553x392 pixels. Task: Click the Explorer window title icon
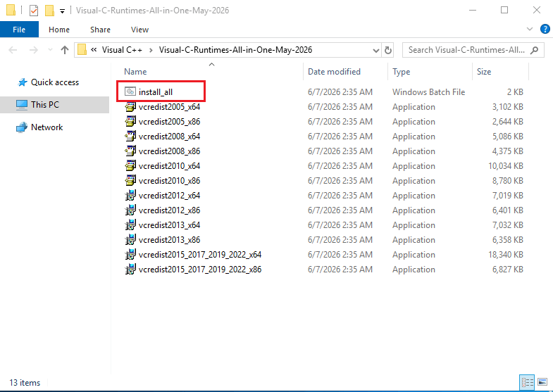(x=11, y=11)
